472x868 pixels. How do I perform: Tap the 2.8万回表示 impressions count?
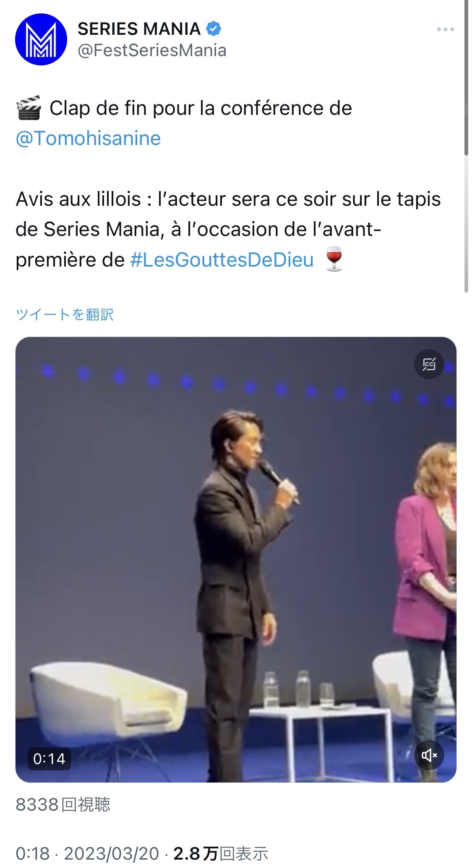tap(221, 853)
